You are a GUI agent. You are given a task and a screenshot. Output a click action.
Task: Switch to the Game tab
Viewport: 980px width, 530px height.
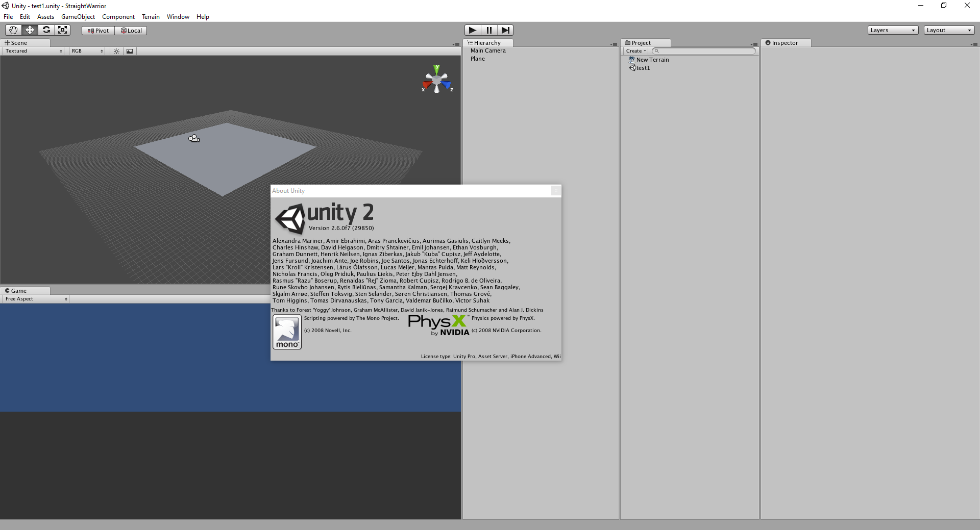click(x=26, y=291)
